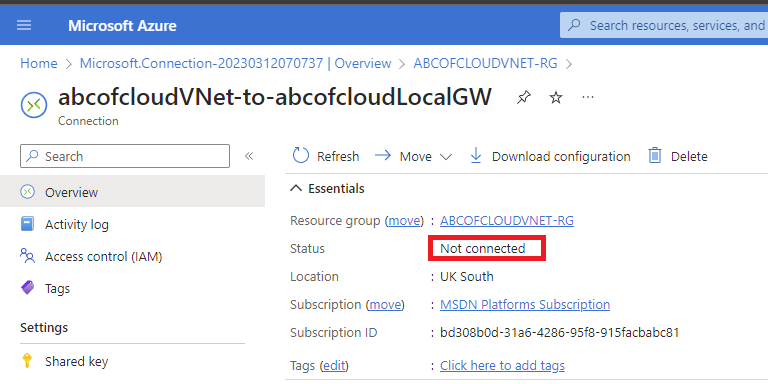The image size is (768, 384).
Task: Click the 'Connection' resource type subtitle
Action: (88, 121)
